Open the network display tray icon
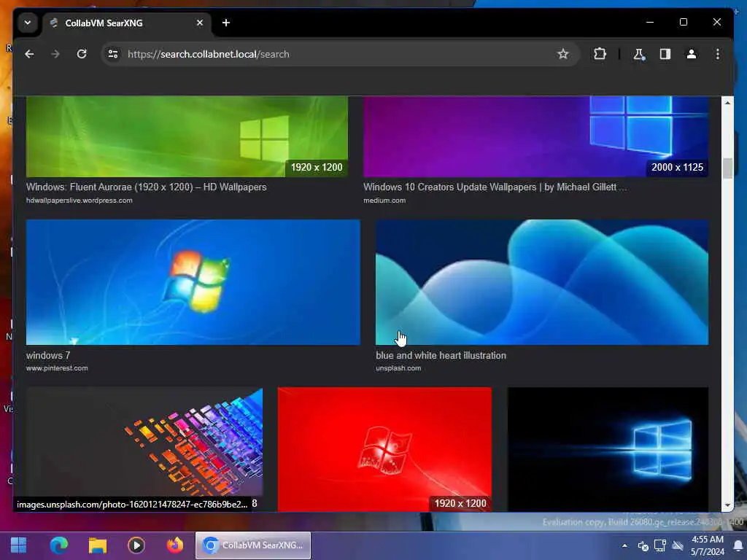This screenshot has width=747, height=560. 660,545
